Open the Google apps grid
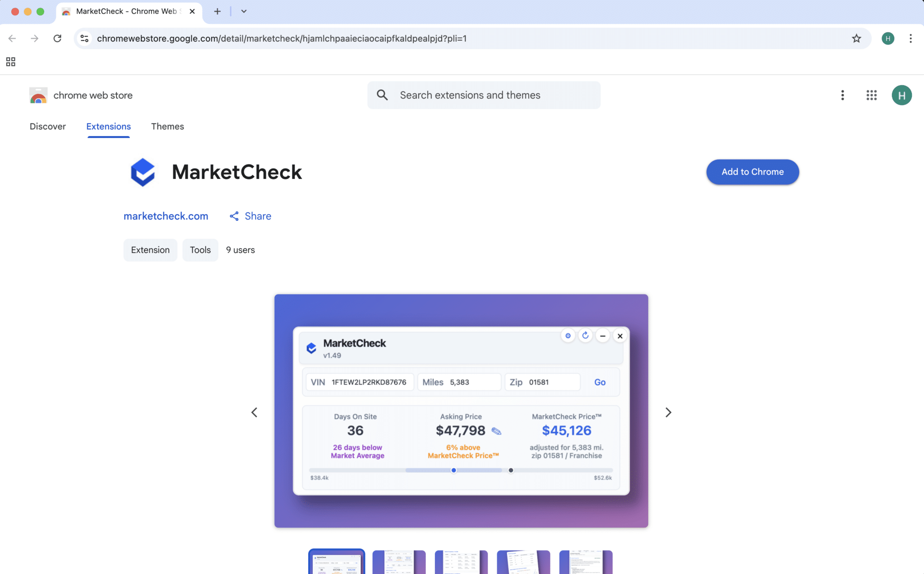The width and height of the screenshot is (924, 574). point(871,95)
